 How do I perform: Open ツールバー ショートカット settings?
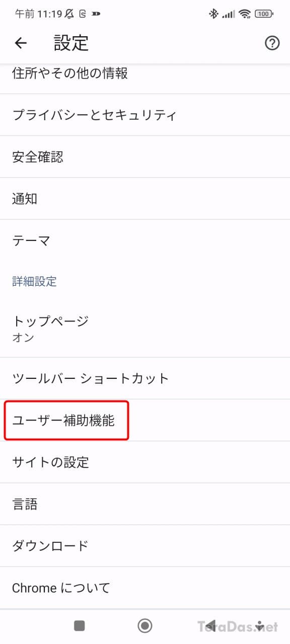[145, 378]
